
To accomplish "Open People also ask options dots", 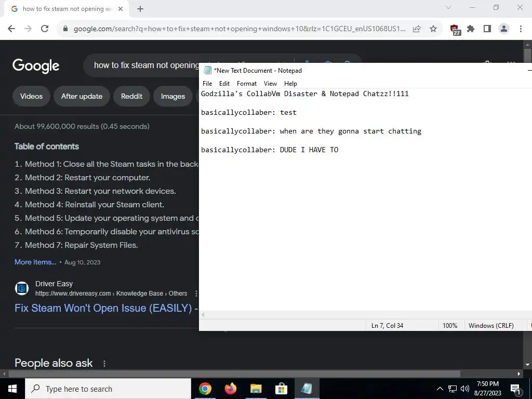I will [x=104, y=363].
